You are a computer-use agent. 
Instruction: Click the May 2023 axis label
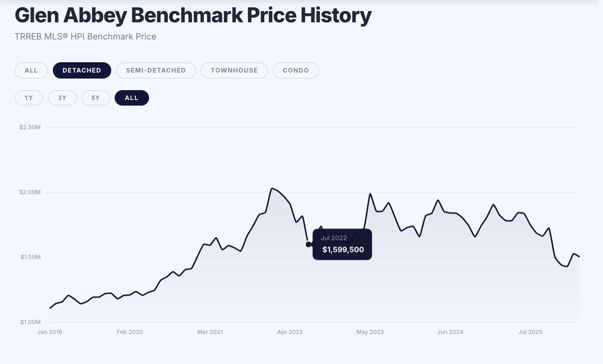pos(370,332)
